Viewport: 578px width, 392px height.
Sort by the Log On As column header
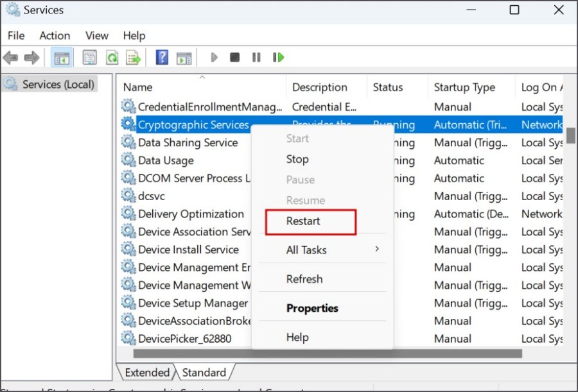pos(542,87)
